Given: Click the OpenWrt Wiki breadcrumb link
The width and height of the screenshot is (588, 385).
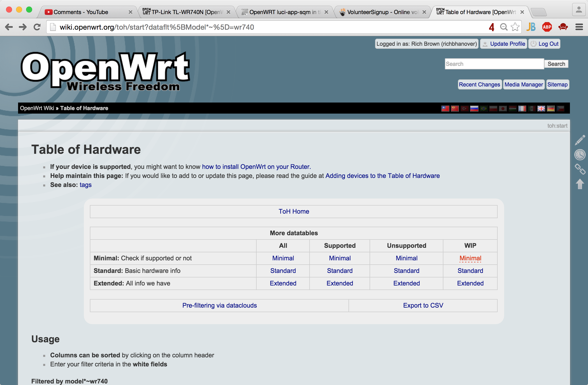Looking at the screenshot, I should click(37, 108).
